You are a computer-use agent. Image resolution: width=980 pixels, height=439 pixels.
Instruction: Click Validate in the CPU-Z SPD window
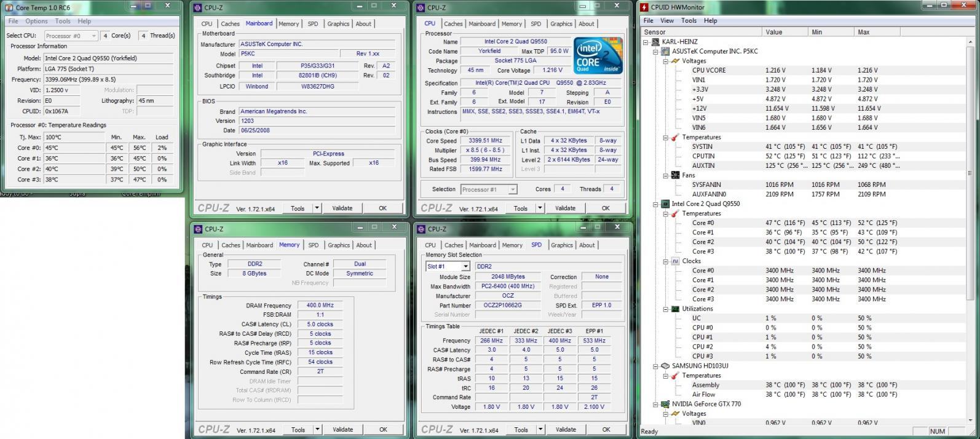point(566,429)
